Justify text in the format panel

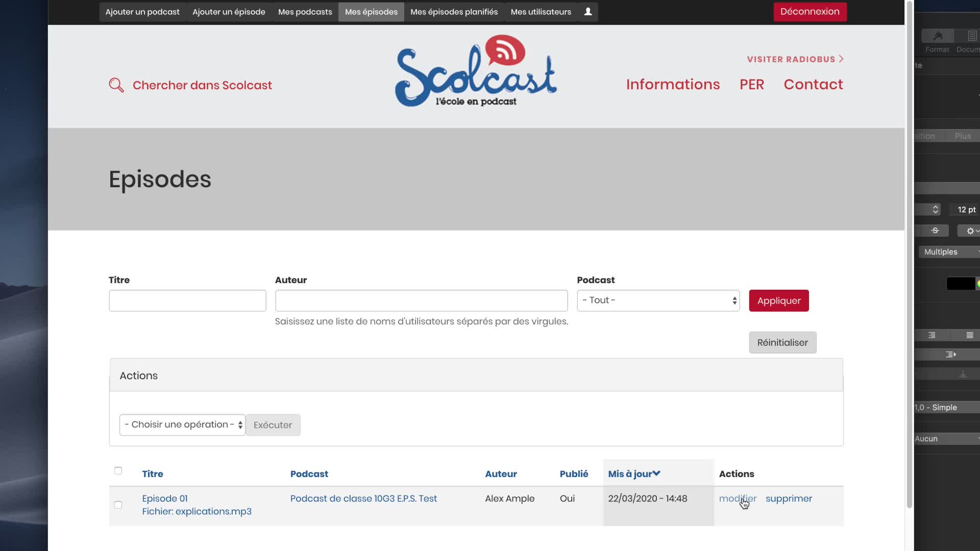point(969,335)
